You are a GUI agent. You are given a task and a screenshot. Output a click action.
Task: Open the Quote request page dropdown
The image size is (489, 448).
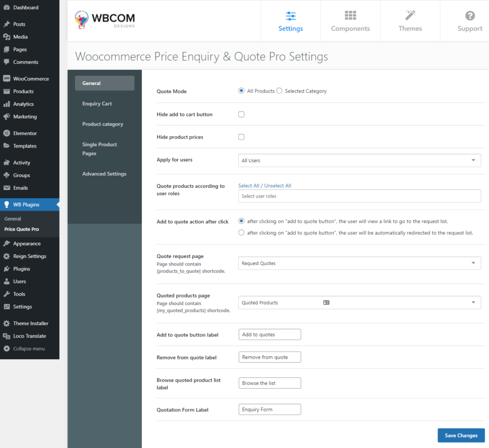click(360, 263)
